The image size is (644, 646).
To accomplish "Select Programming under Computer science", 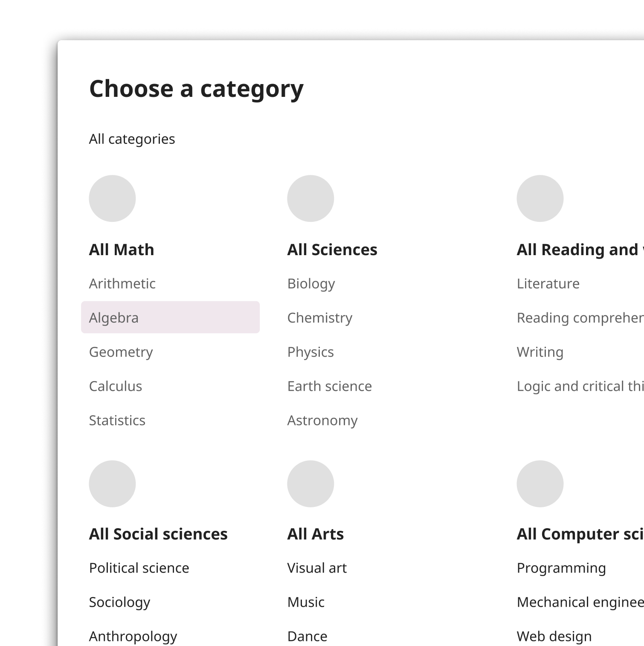I will [x=561, y=568].
